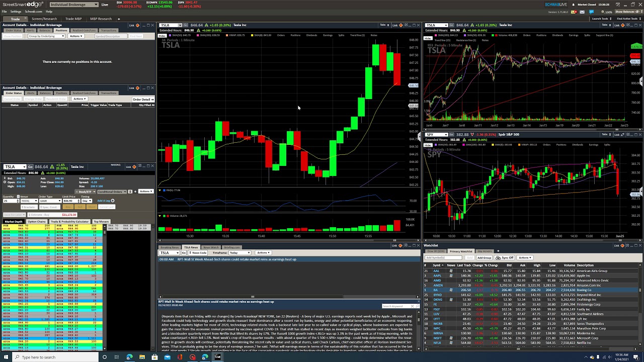Viewport: 644px width, 362px height.
Task: Add a new layout tab with plus icon
Action: pyautogui.click(x=119, y=19)
